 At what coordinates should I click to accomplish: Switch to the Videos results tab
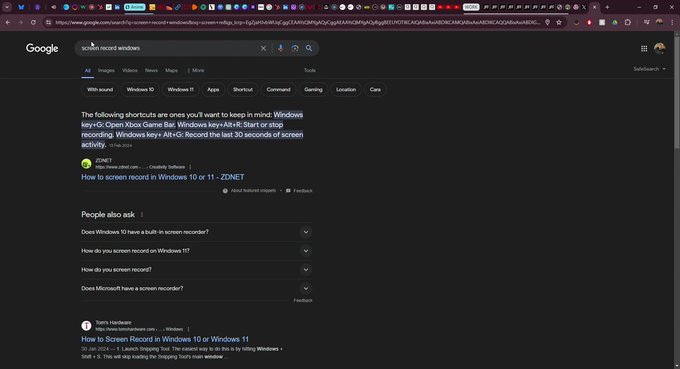130,70
